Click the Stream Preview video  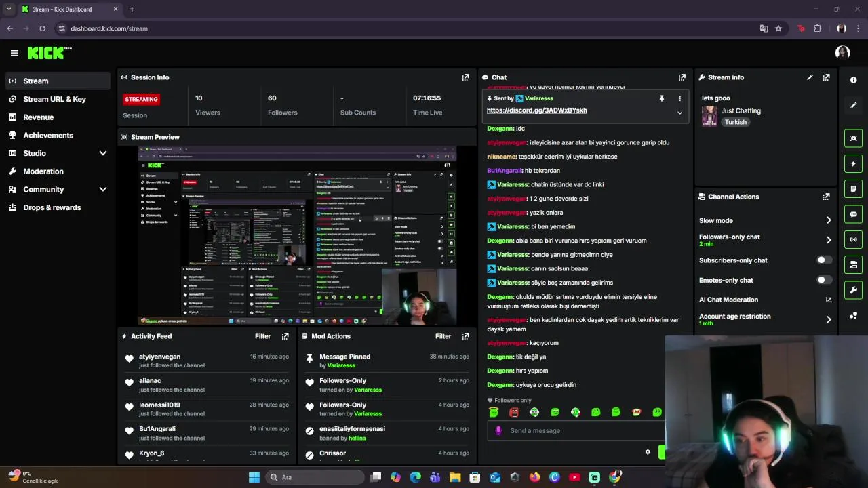pos(297,235)
